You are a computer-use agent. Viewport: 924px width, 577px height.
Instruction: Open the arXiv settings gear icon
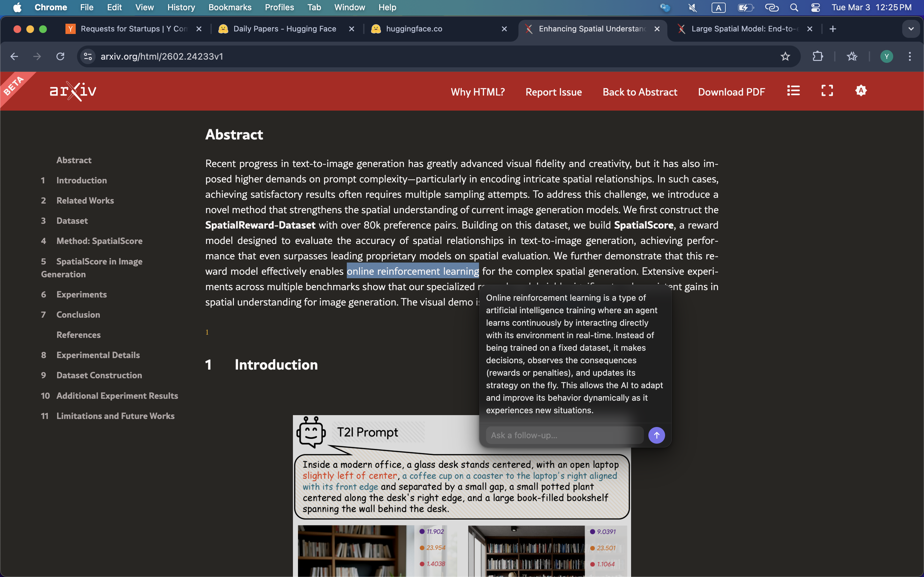(861, 90)
